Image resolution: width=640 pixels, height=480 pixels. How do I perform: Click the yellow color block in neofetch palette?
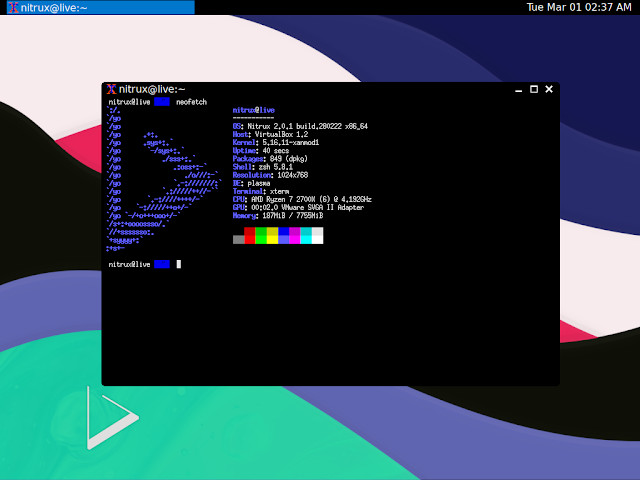[x=272, y=236]
